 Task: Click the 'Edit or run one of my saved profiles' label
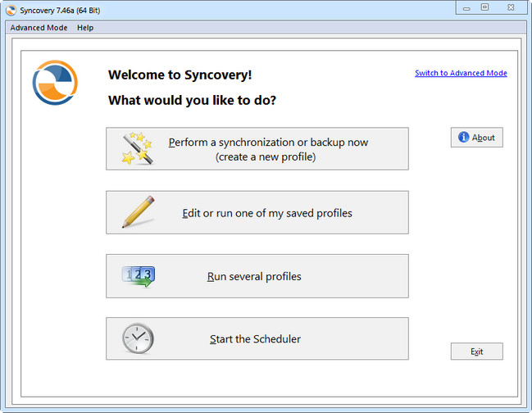(x=267, y=213)
